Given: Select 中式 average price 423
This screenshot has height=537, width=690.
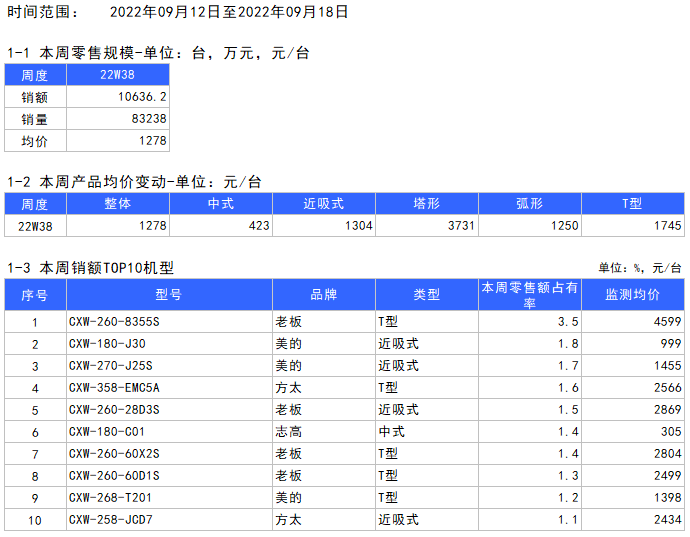Looking at the screenshot, I should [x=259, y=226].
